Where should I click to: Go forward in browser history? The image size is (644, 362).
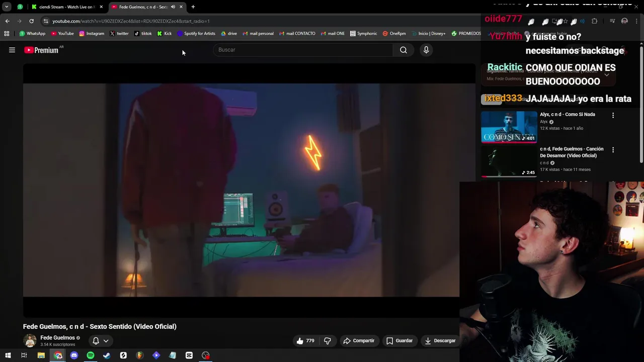[19, 21]
